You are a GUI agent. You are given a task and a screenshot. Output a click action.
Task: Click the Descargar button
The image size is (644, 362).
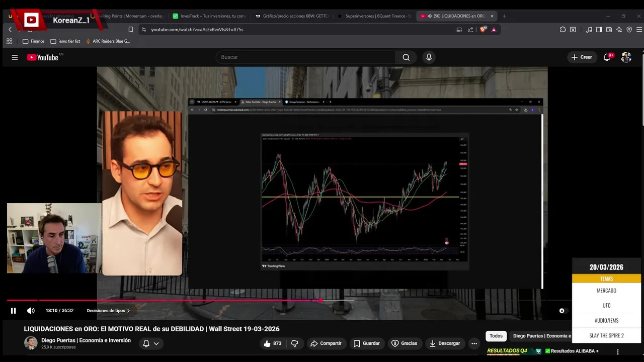tap(444, 343)
